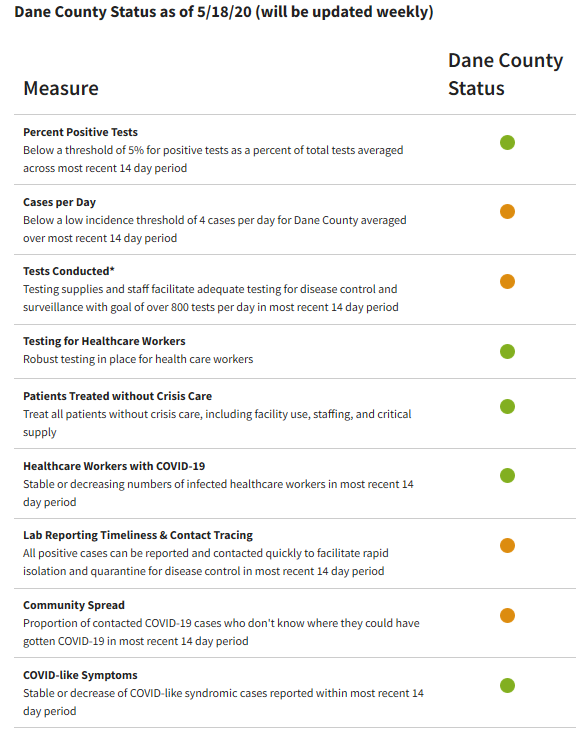This screenshot has width=585, height=737.
Task: Click Healthcare Workers with COVID-19 heading
Action: tap(114, 466)
